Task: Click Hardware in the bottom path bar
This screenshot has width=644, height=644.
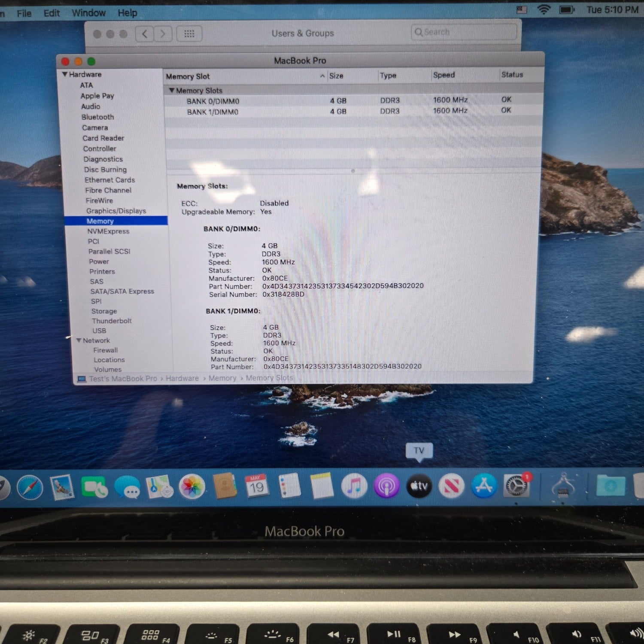Action: 182,379
